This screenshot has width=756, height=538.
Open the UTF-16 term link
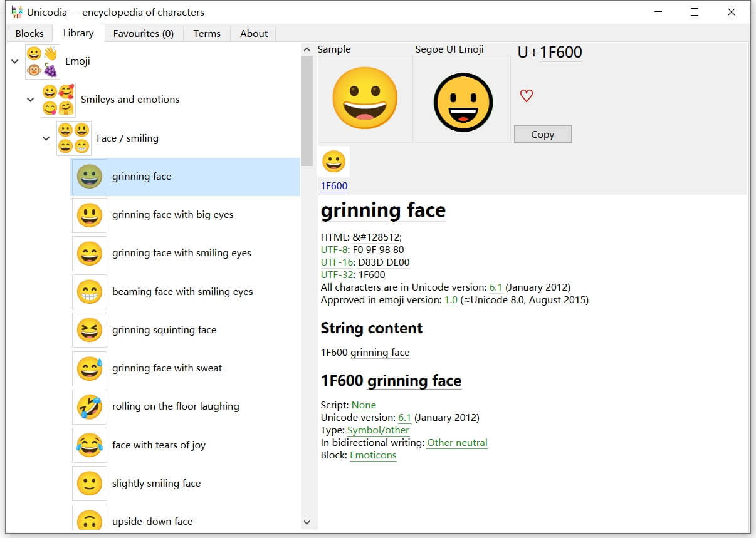pyautogui.click(x=337, y=262)
